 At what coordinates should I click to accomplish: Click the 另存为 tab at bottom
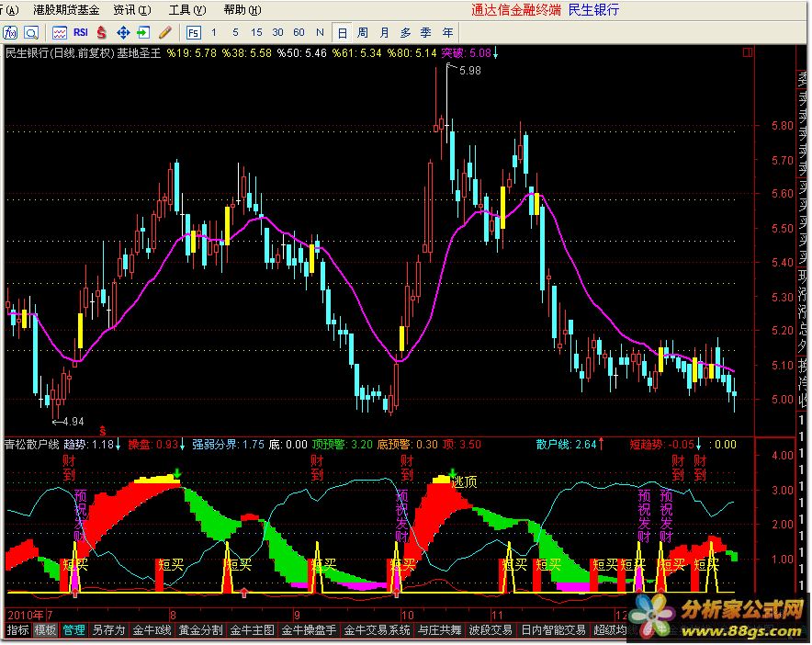(x=108, y=630)
